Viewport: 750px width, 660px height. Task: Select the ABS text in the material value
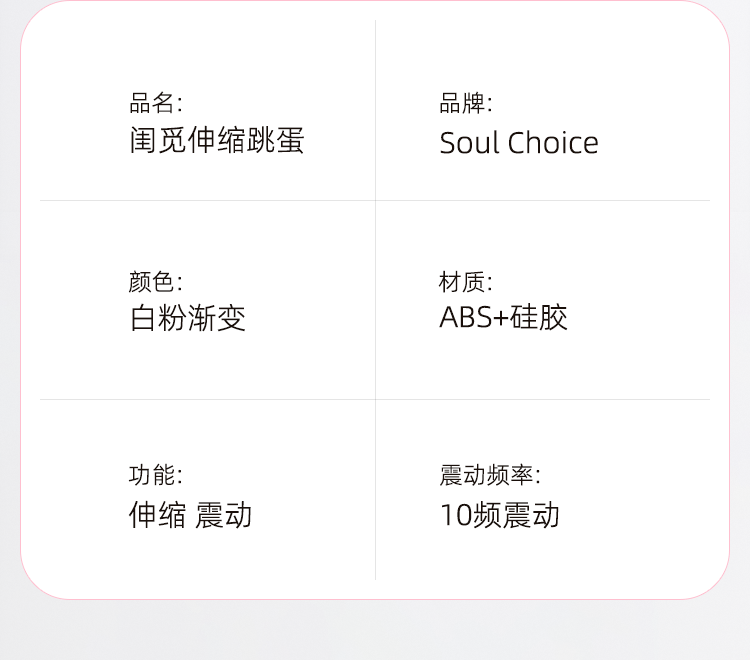point(466,317)
